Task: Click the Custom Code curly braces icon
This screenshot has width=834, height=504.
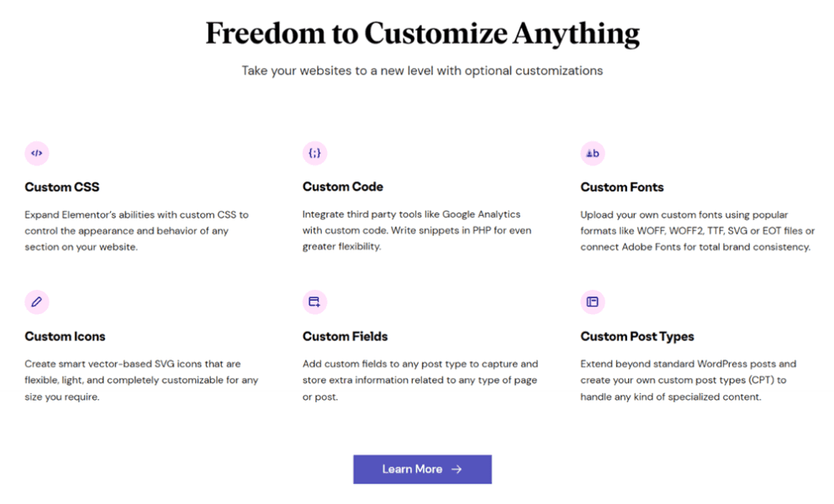Action: pos(314,153)
